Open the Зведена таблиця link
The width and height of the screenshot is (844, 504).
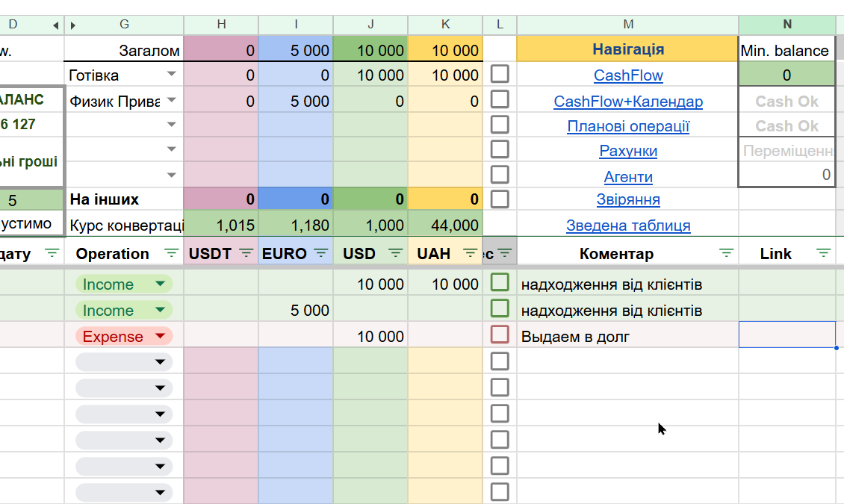(x=628, y=225)
